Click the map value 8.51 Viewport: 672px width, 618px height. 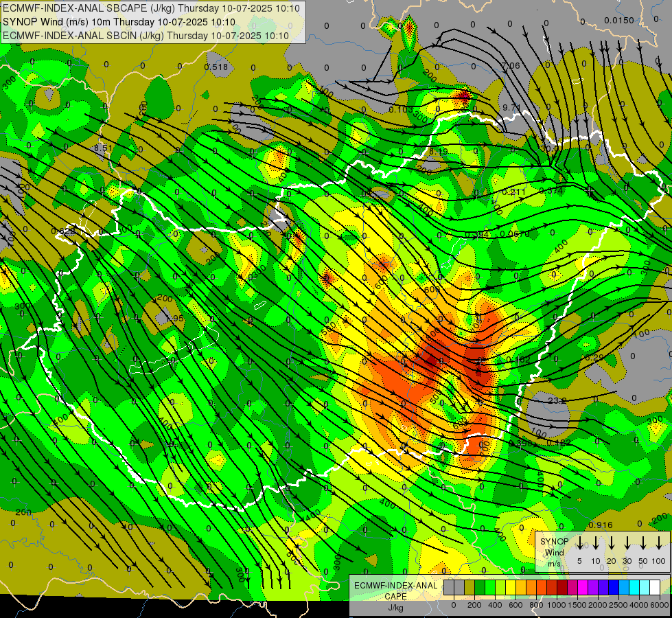point(103,148)
